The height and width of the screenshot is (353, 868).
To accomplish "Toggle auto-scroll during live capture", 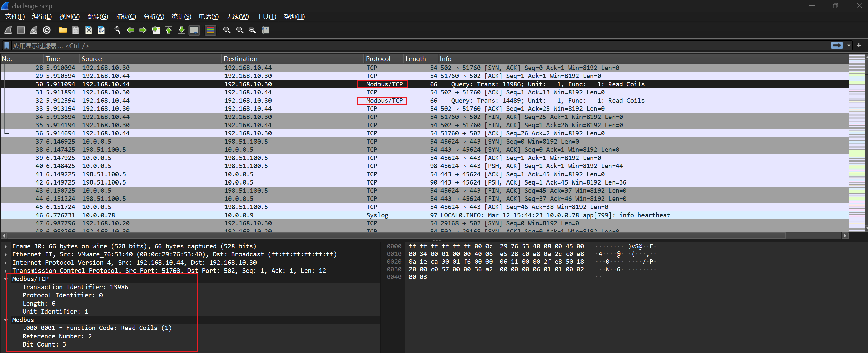I will [194, 30].
